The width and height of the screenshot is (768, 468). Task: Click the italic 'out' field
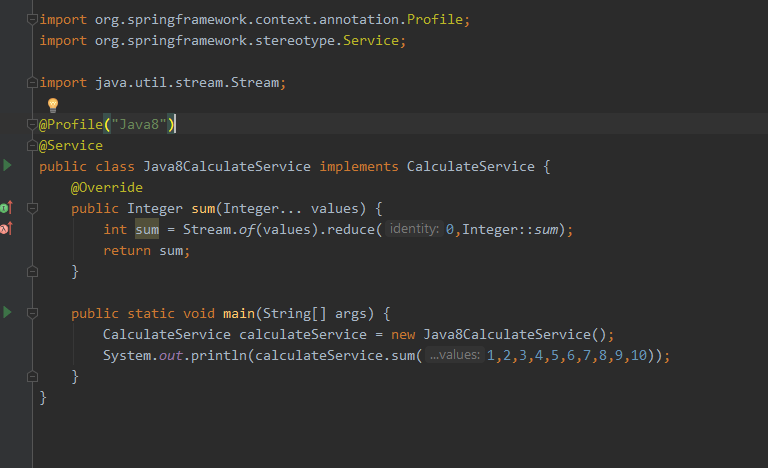(171, 355)
